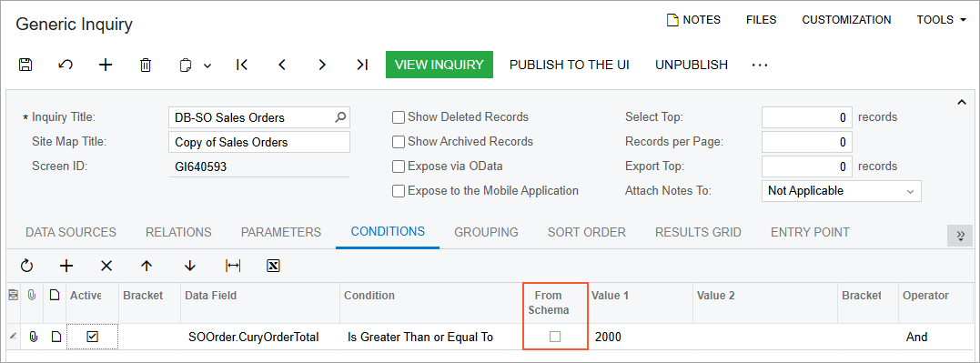The height and width of the screenshot is (363, 980).
Task: Fit columns icon in grid toolbar
Action: [x=233, y=267]
